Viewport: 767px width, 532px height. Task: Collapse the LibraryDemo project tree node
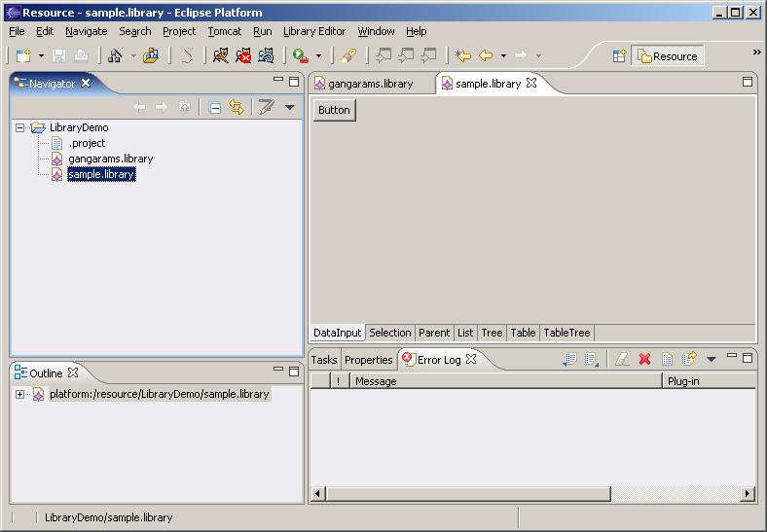(x=20, y=127)
